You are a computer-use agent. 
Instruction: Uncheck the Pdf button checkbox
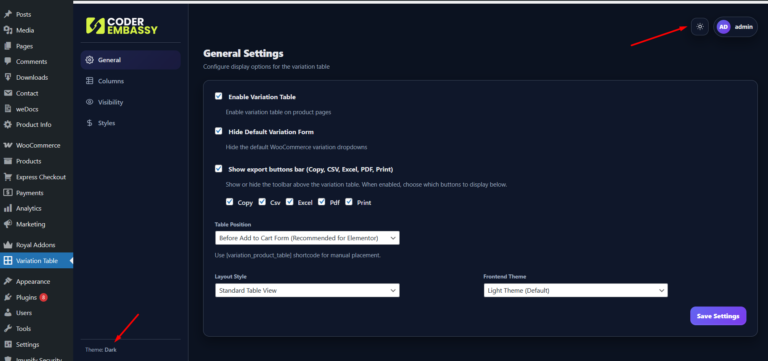tap(321, 202)
